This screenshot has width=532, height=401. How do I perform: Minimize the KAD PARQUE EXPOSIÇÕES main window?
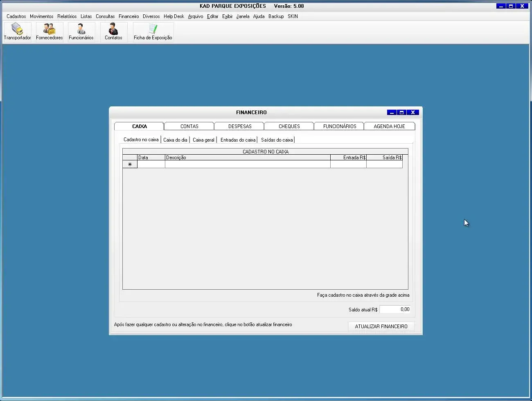pyautogui.click(x=501, y=6)
